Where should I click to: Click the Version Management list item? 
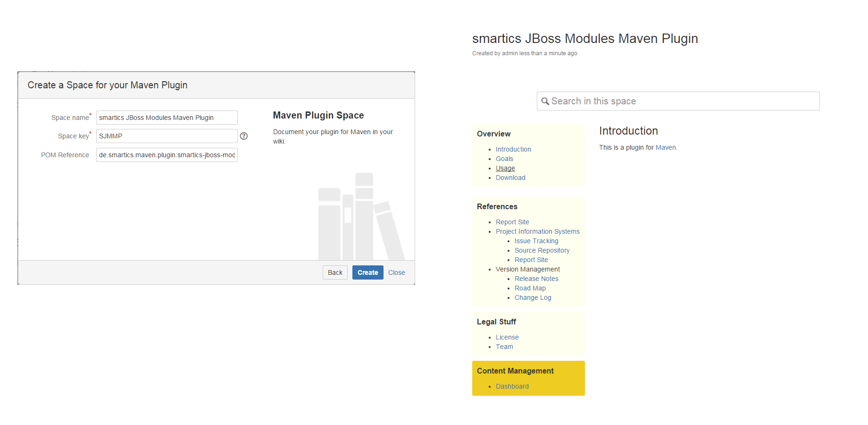528,269
